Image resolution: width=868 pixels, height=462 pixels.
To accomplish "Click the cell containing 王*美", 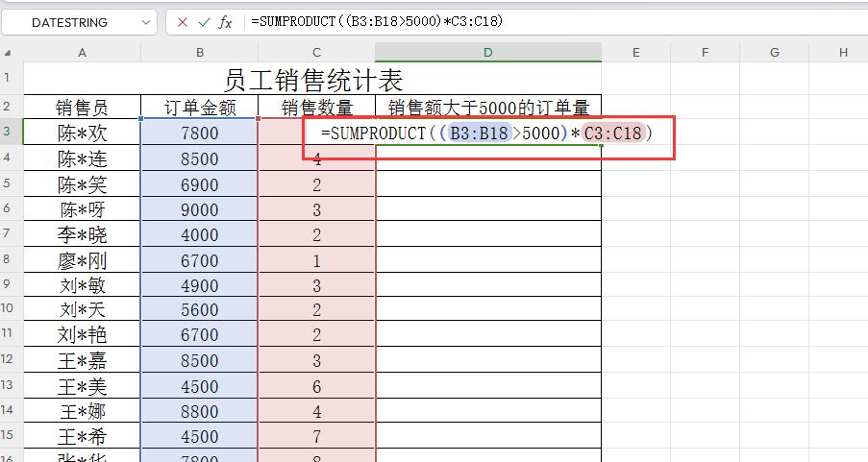I will pyautogui.click(x=82, y=386).
